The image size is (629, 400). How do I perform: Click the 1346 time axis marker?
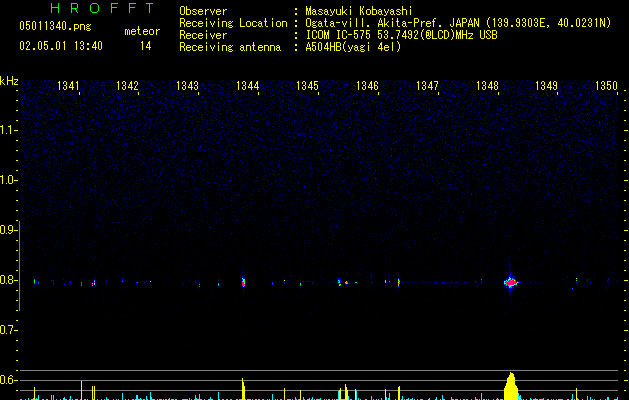[x=367, y=86]
